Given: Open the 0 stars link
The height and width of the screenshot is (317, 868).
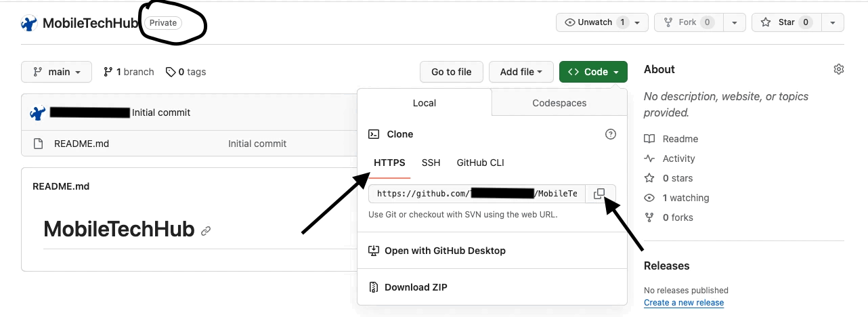Looking at the screenshot, I should pyautogui.click(x=668, y=178).
